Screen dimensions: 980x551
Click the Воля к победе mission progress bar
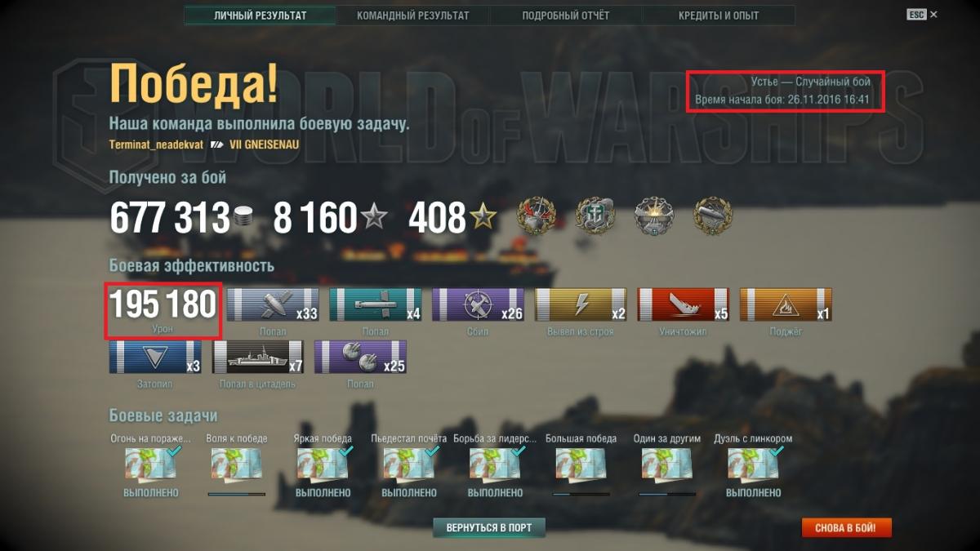tap(237, 494)
